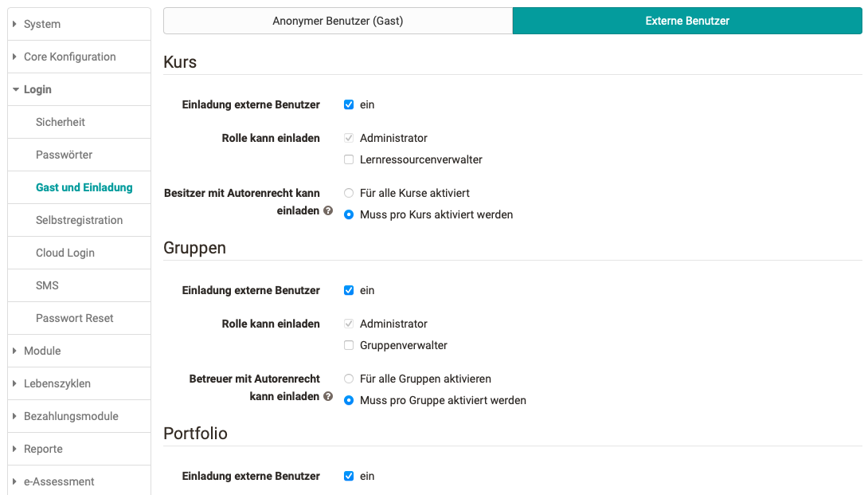Uncheck Einladung externe Benutzer under Portfolio
Image resolution: width=868 pixels, height=495 pixels.
pyautogui.click(x=349, y=476)
